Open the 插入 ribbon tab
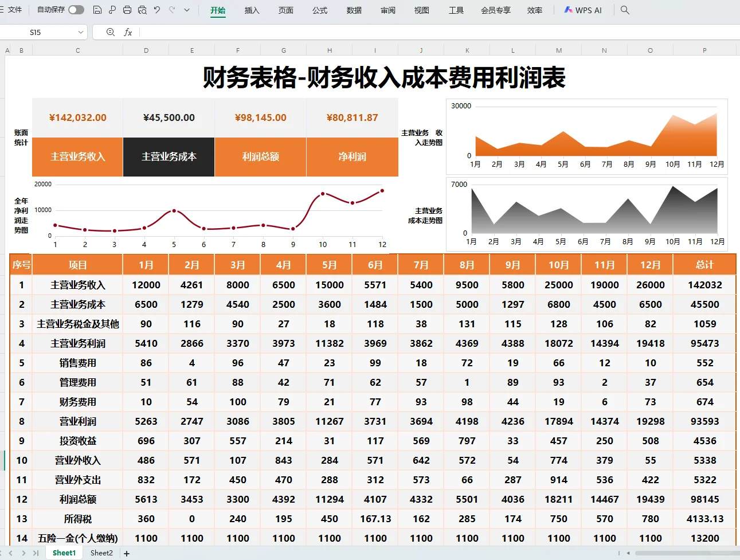 (x=252, y=10)
